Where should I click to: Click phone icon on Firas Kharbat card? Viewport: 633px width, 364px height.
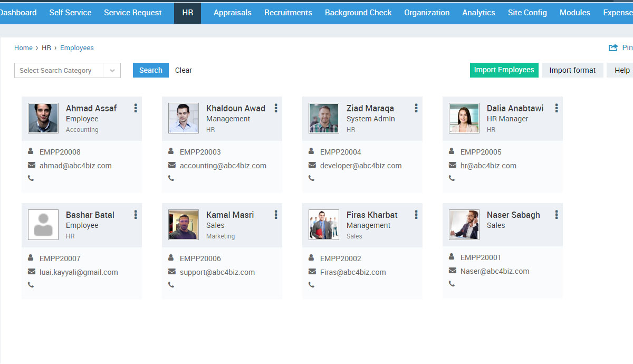(x=312, y=285)
